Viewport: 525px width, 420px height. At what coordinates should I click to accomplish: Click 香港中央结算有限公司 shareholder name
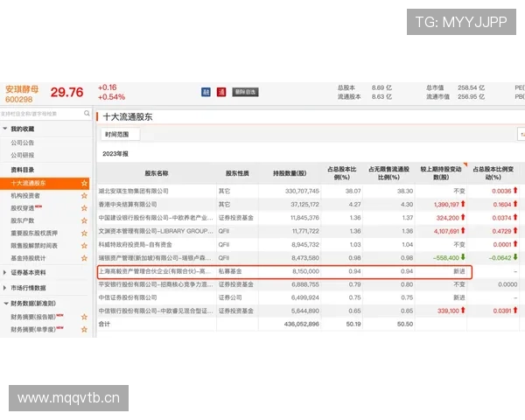pyautogui.click(x=128, y=204)
